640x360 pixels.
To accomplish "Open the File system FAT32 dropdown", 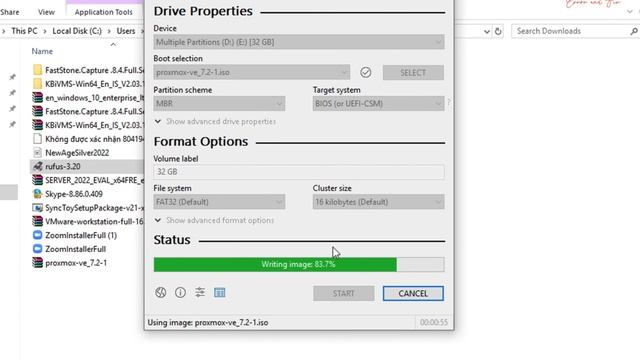I will [x=219, y=202].
